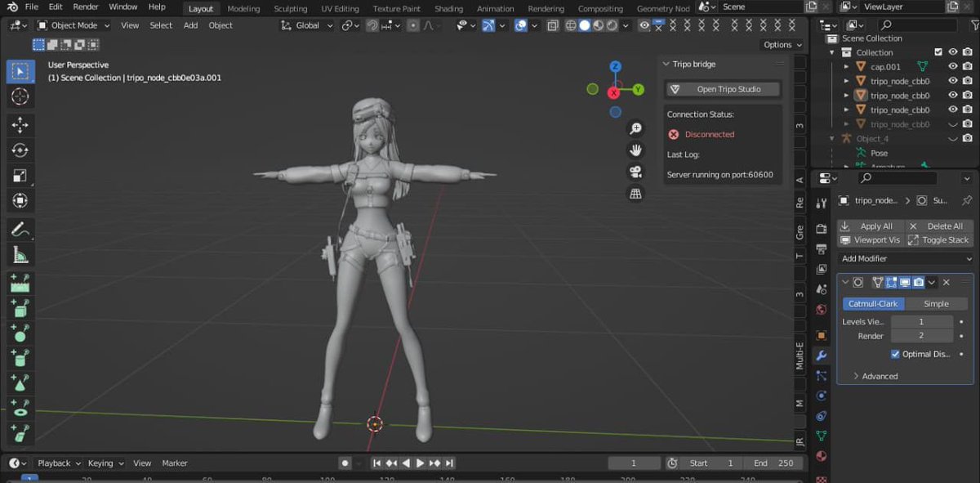The width and height of the screenshot is (980, 483).
Task: Disable cap.001 in renders via camera icon
Action: coord(967,67)
